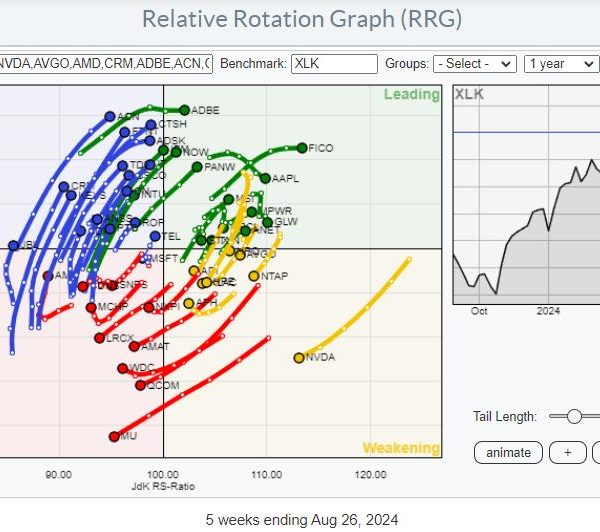Select the ADBE data point

tap(184, 110)
